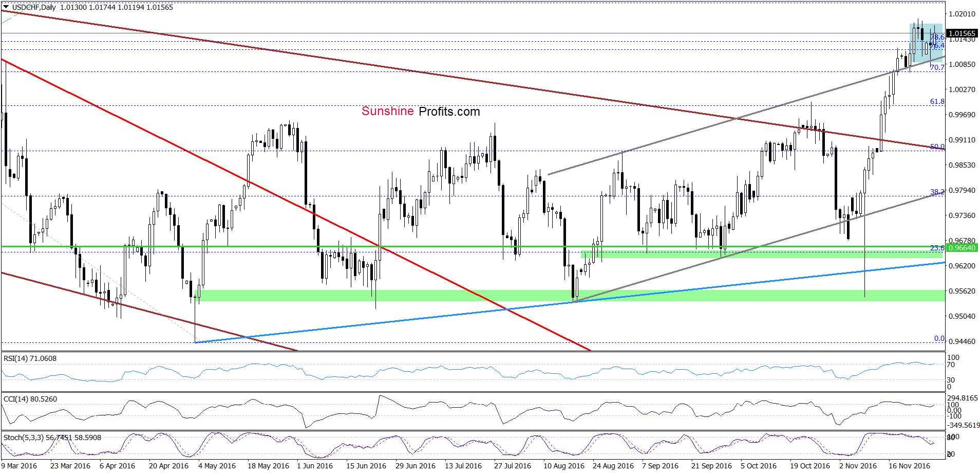Click the 15 Jun 2016 date label
Image resolution: width=980 pixels, height=473 pixels.
click(x=366, y=466)
